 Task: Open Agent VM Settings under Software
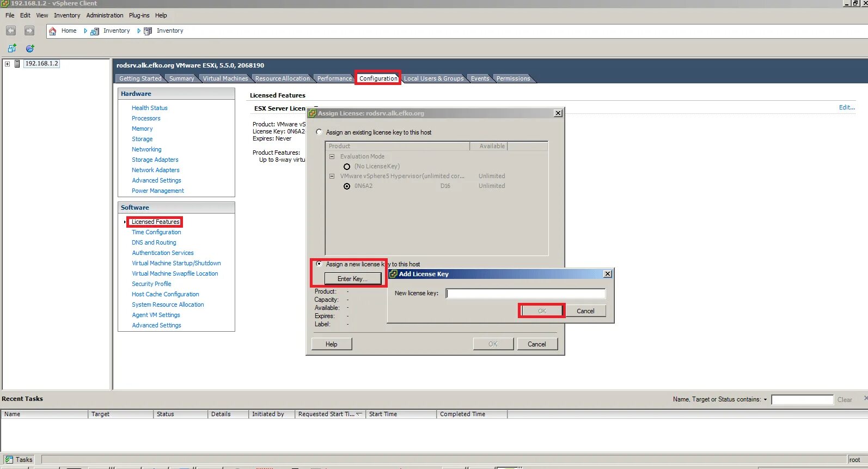coord(156,315)
